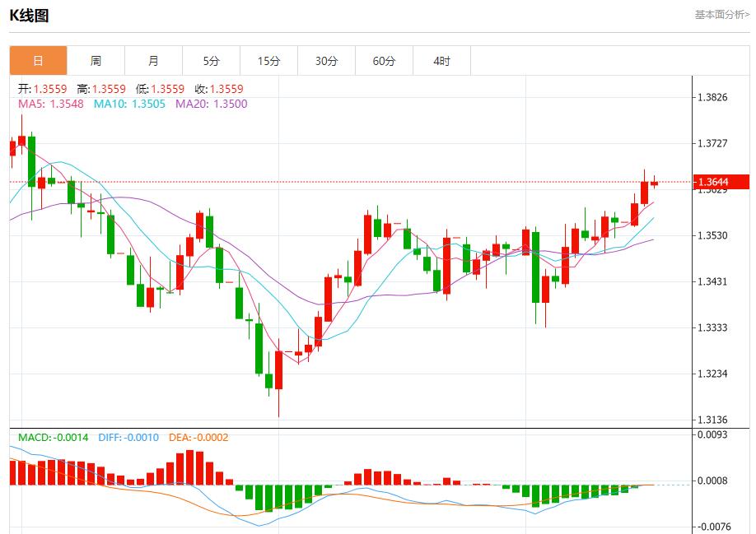756x534 pixels.
Task: Select the 4时 timeframe tab
Action: pos(442,60)
